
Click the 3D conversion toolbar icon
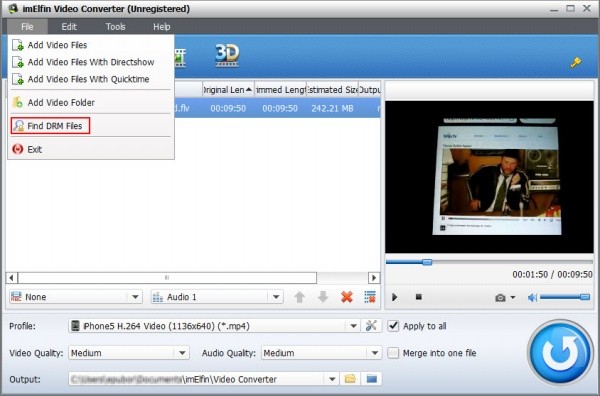pyautogui.click(x=227, y=55)
